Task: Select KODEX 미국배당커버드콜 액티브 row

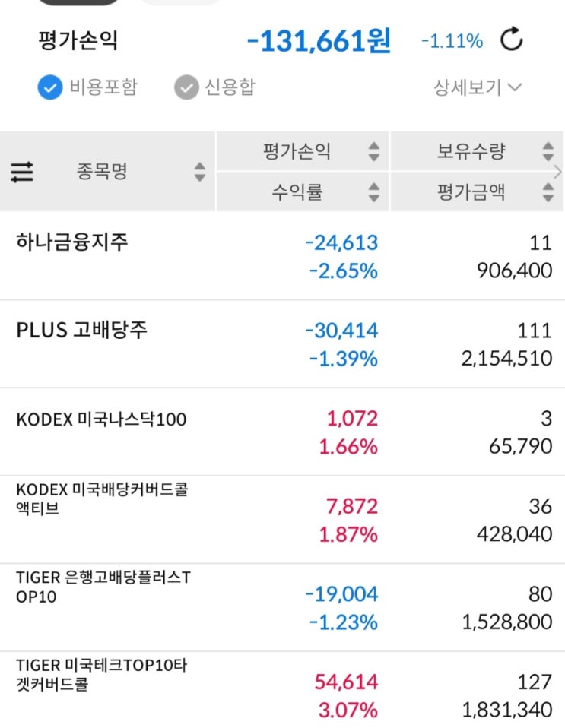Action: point(102,498)
